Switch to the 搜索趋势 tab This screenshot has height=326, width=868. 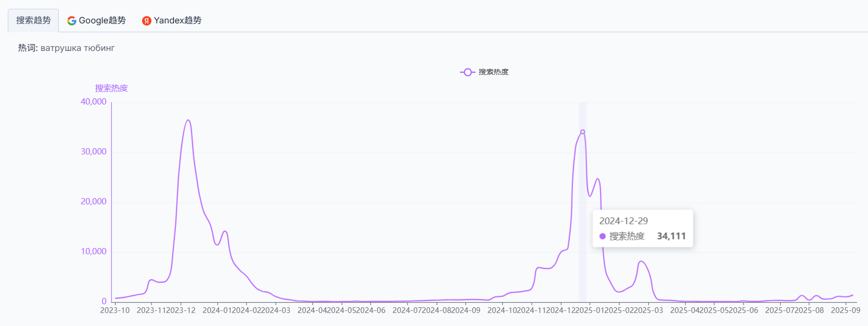[x=33, y=20]
